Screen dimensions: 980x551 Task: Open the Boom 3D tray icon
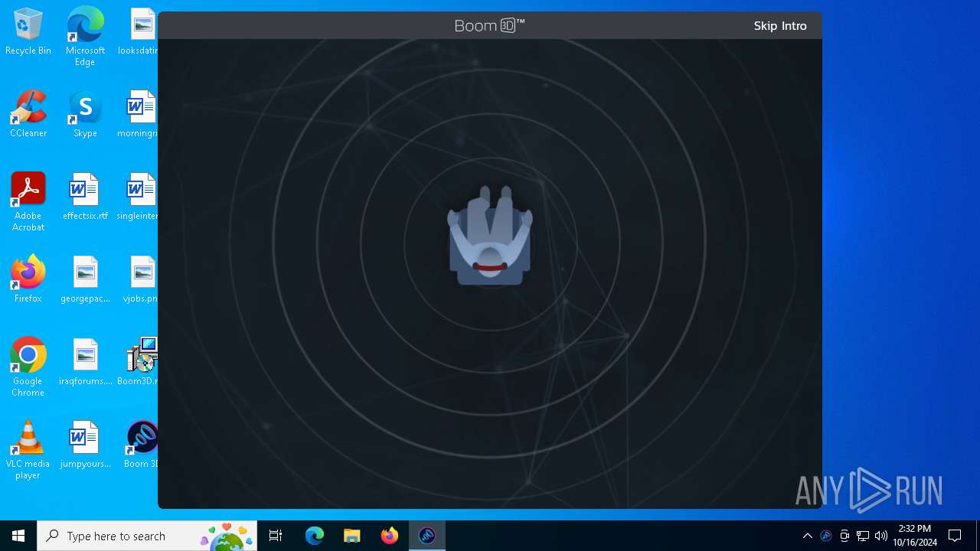826,536
